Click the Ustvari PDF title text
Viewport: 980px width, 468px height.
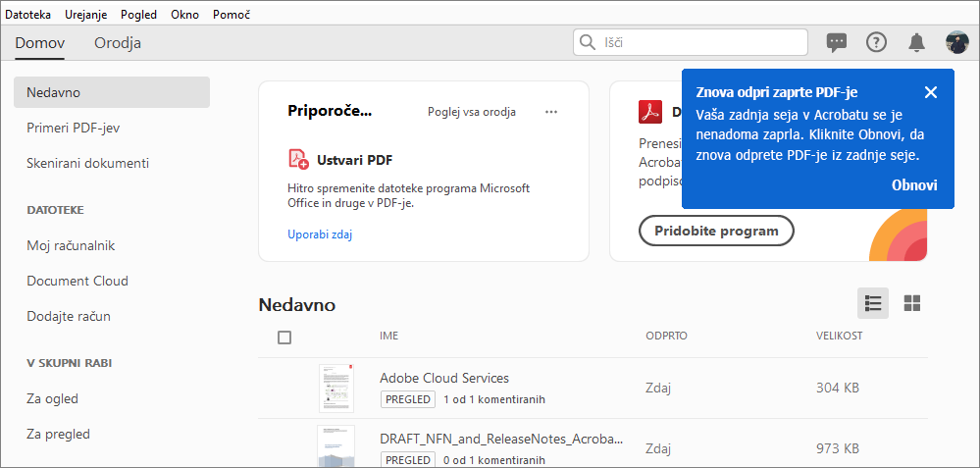click(x=355, y=160)
